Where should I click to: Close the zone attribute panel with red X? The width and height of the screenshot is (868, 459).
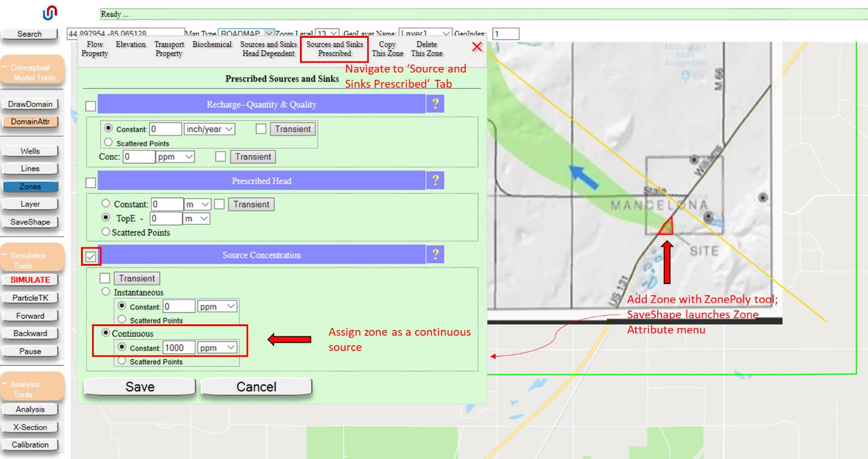[x=477, y=47]
